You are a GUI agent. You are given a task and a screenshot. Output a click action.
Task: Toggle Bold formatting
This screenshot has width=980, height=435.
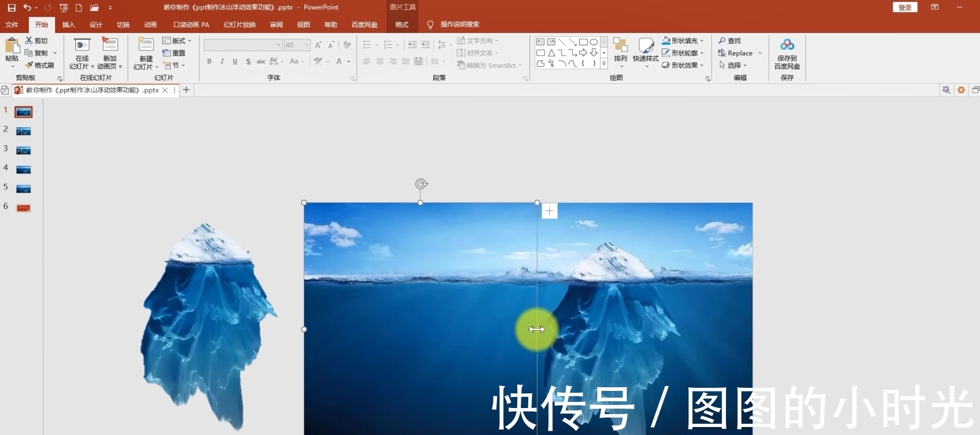click(209, 61)
